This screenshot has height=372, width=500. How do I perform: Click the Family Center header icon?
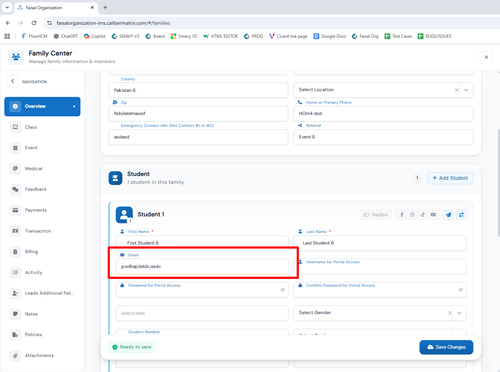pyautogui.click(x=16, y=57)
